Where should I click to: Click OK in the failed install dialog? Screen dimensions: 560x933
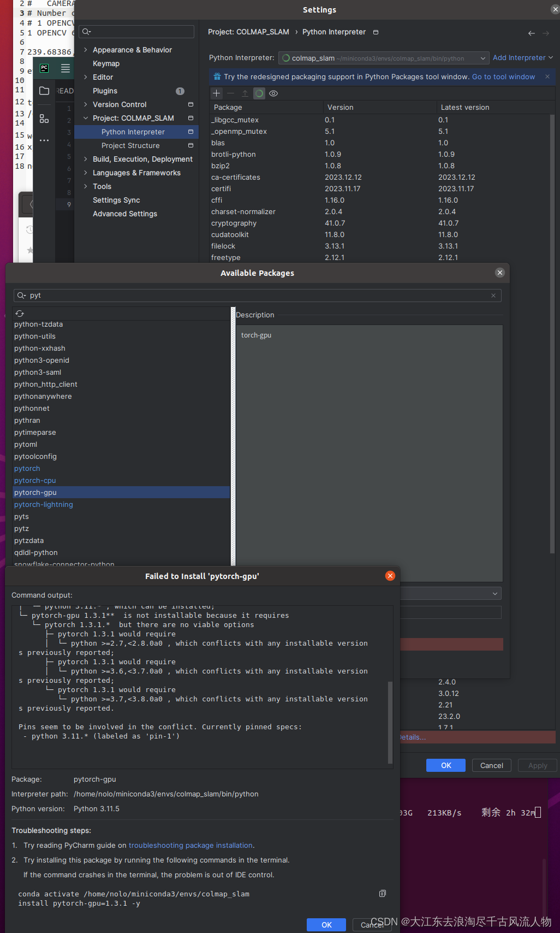pos(326,924)
